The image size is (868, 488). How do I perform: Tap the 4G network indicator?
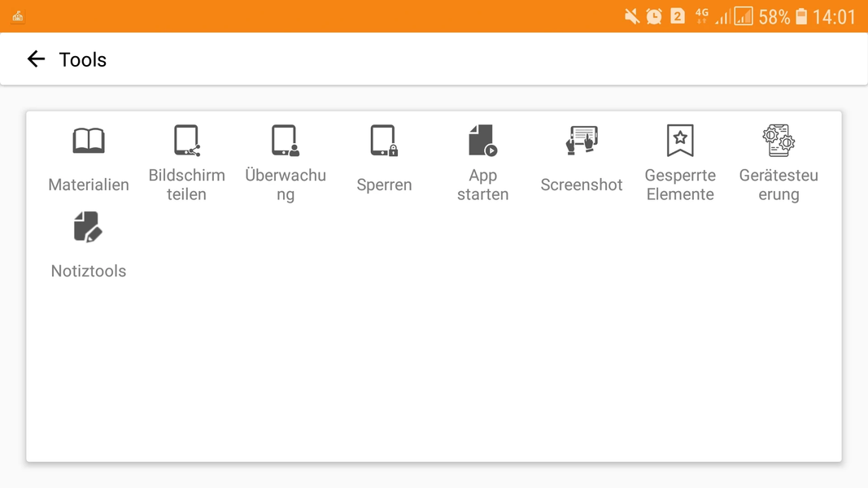coord(701,15)
